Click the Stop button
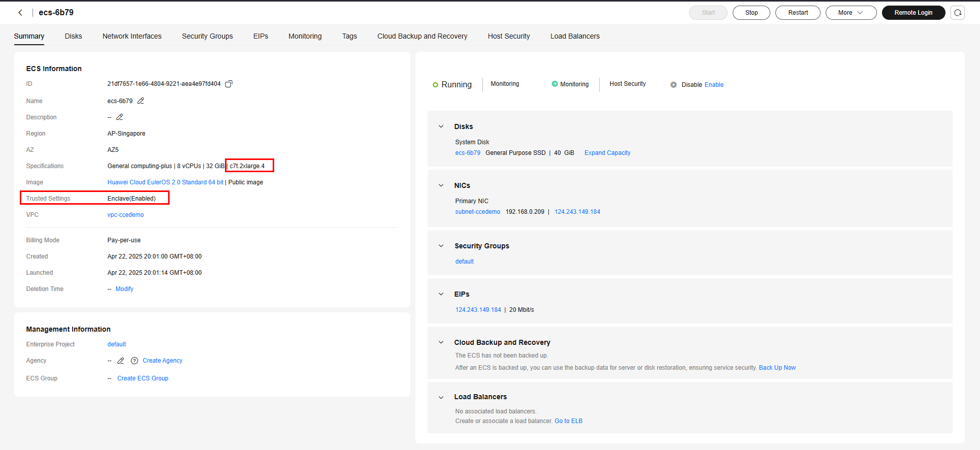 click(x=752, y=13)
